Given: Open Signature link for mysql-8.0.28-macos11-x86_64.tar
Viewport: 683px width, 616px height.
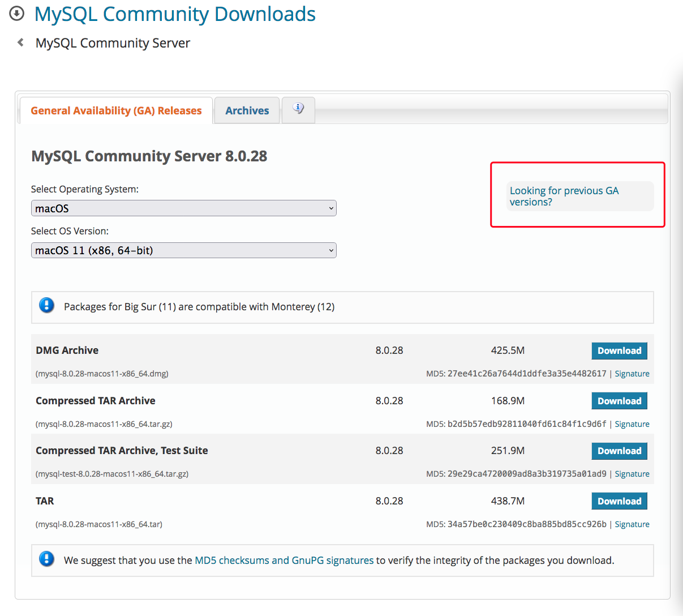Looking at the screenshot, I should [x=632, y=524].
